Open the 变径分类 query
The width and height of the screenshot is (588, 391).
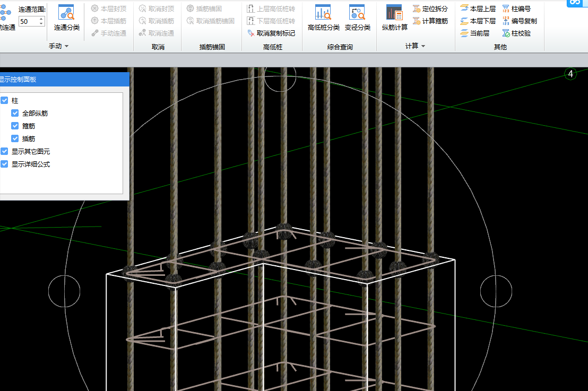coord(357,18)
